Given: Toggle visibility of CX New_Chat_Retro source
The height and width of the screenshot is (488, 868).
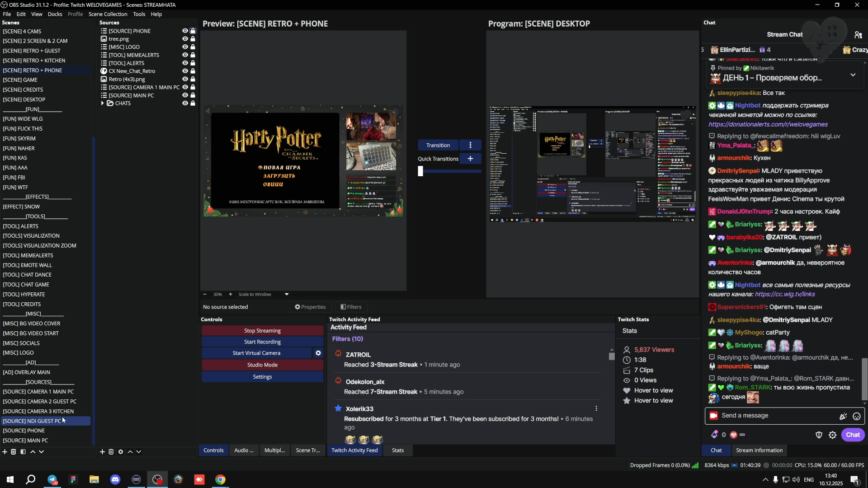Looking at the screenshot, I should 185,71.
